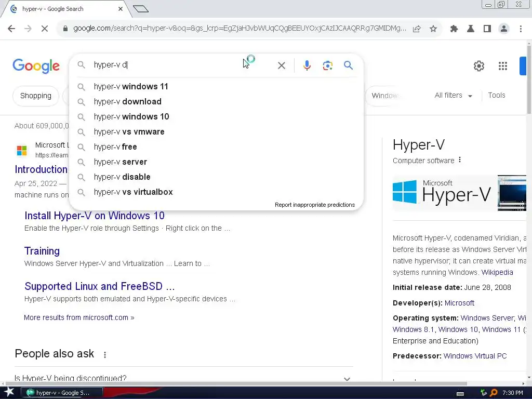Open 'Supported Linux and FreeBSD' link
The image size is (532, 399).
99,286
